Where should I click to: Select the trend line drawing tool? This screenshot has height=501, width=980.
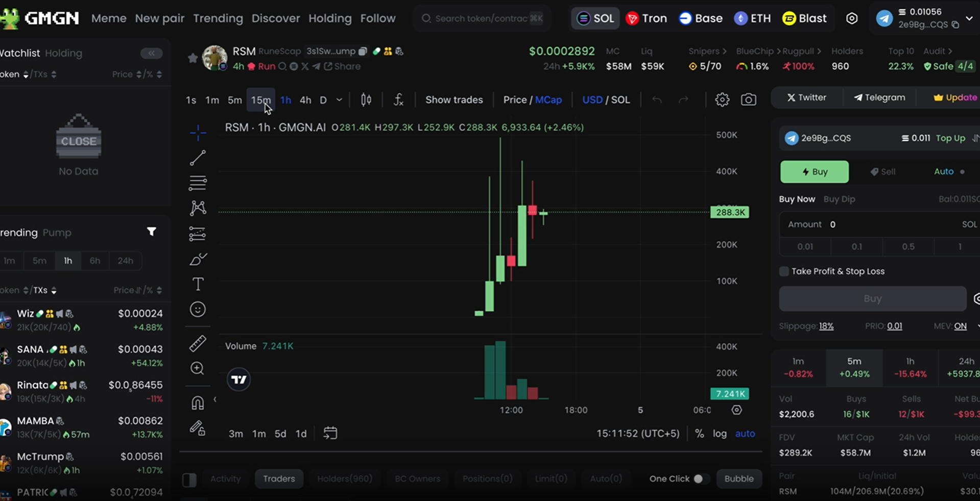[x=198, y=158]
